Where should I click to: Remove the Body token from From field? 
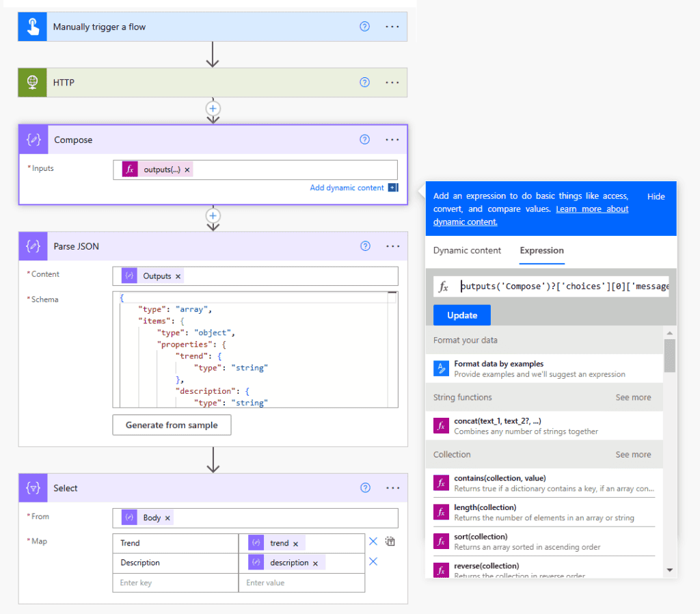click(167, 518)
